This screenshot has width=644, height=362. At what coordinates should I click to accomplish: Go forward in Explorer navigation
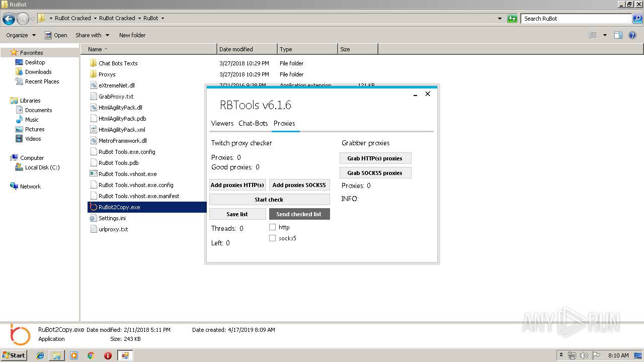pyautogui.click(x=23, y=19)
